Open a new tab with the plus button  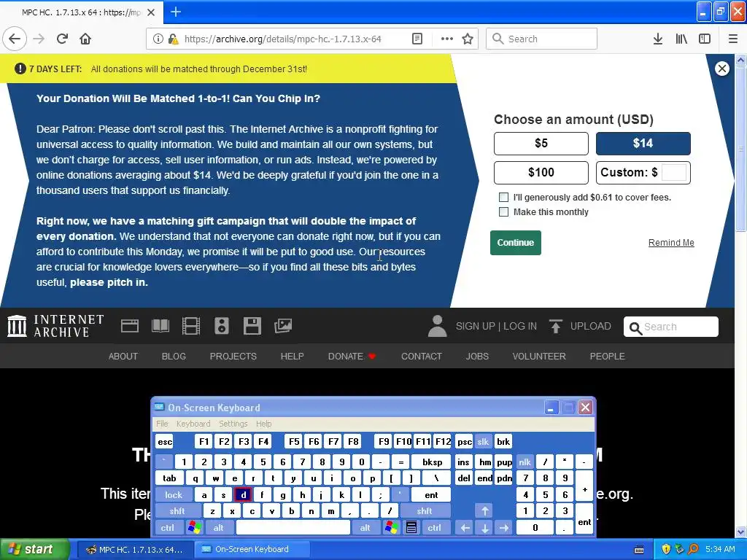176,12
